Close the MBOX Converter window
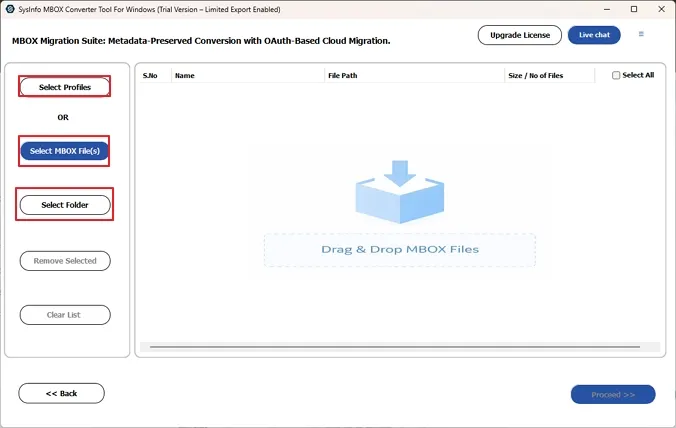The height and width of the screenshot is (428, 676). (x=661, y=9)
